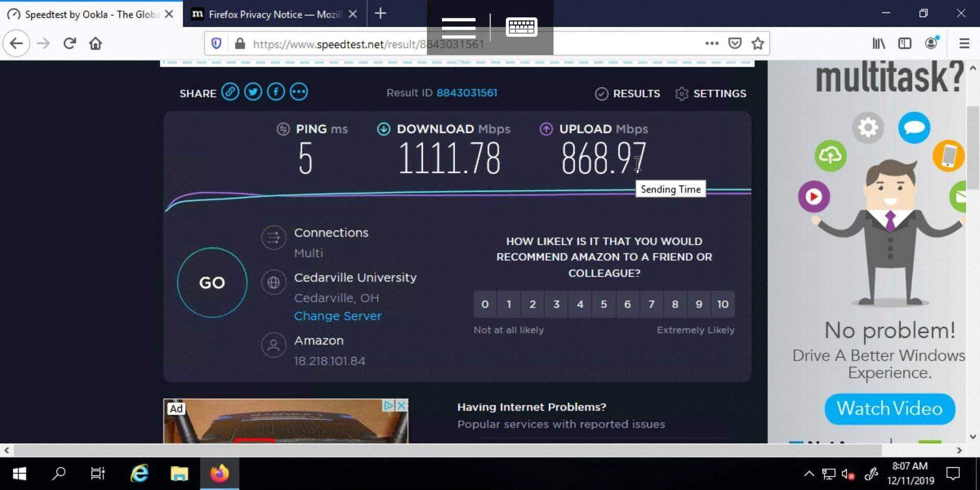Rate recommendation score 4

(580, 304)
